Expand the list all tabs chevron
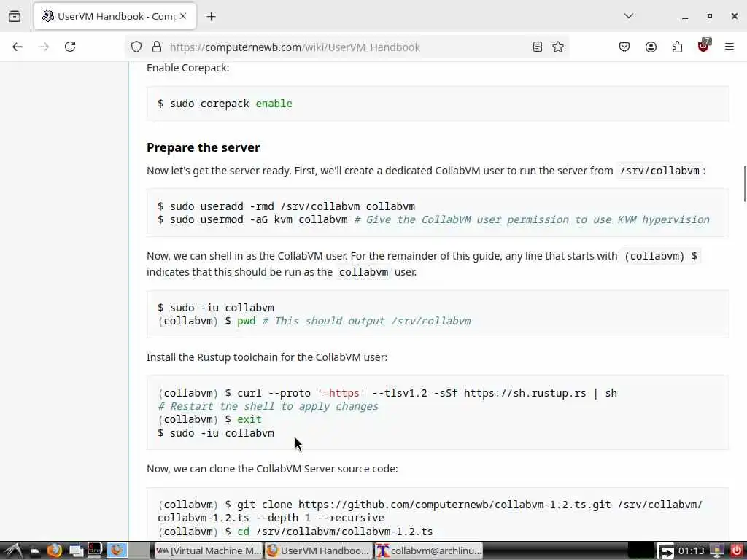 pyautogui.click(x=628, y=16)
